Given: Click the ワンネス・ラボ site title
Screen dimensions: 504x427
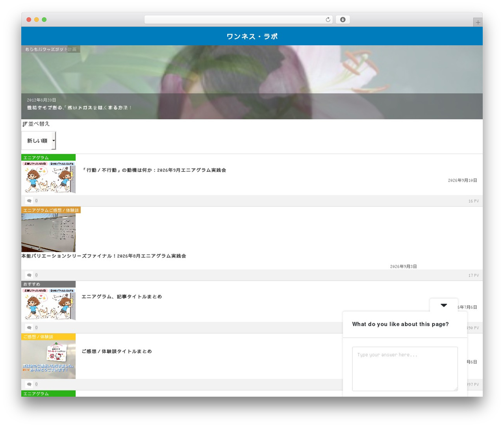Looking at the screenshot, I should point(252,36).
